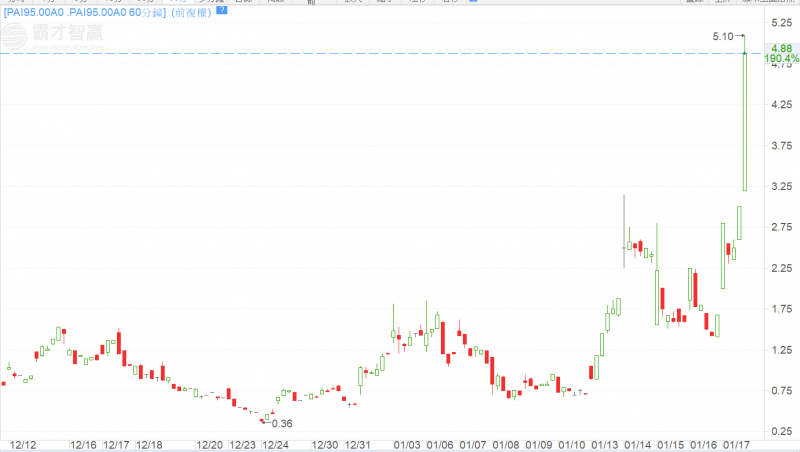Select the highlighted period tab in top toolbar

pyautogui.click(x=178, y=2)
